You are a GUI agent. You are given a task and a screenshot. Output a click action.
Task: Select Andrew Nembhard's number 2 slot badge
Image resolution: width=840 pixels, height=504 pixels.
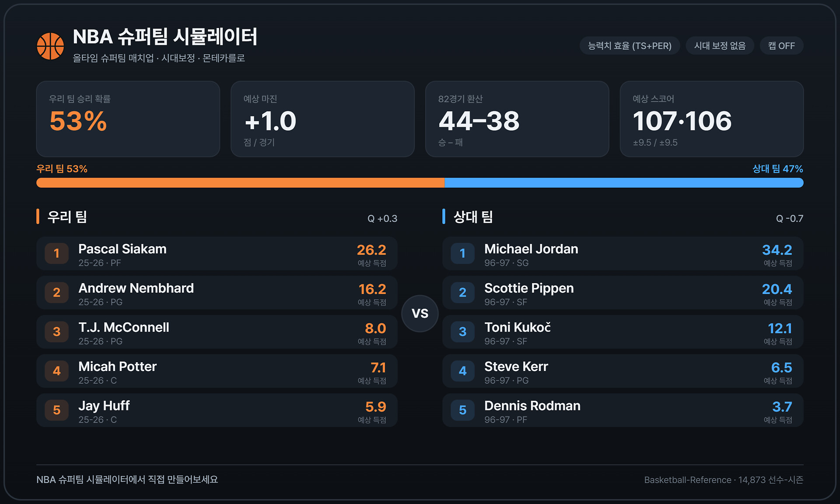point(57,292)
